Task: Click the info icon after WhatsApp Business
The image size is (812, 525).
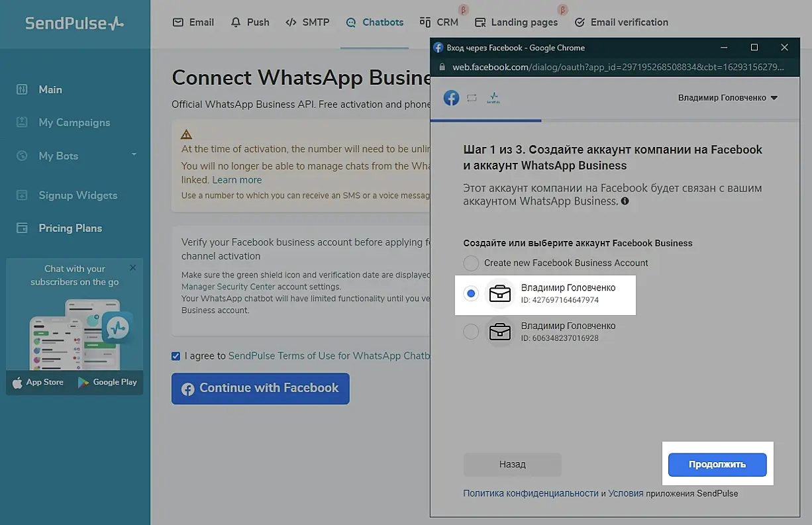Action: pos(625,201)
